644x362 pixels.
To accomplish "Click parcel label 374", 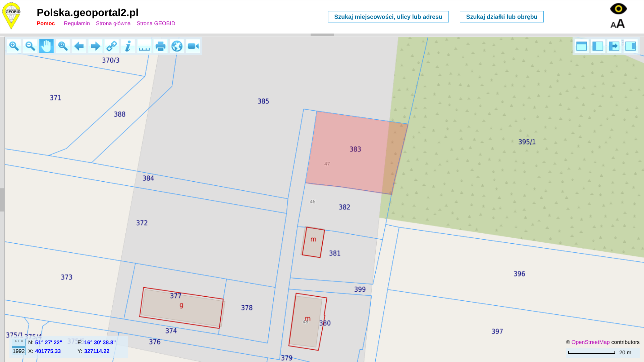I will click(x=171, y=331).
